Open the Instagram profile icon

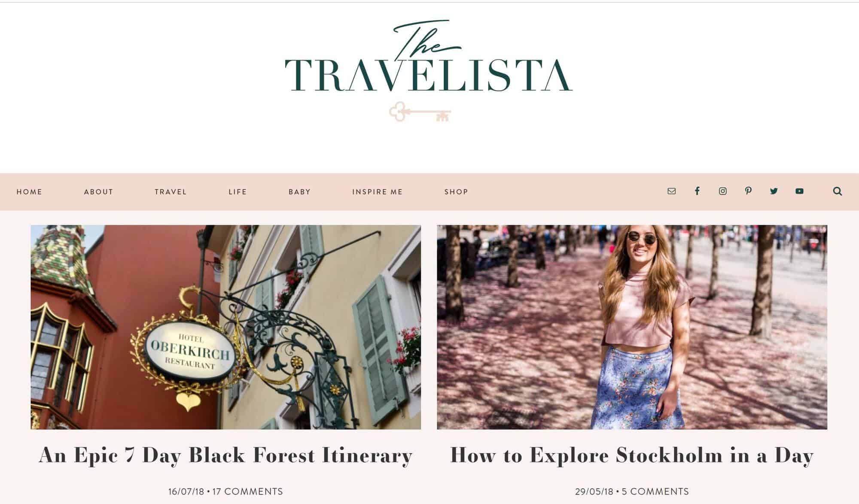click(723, 191)
